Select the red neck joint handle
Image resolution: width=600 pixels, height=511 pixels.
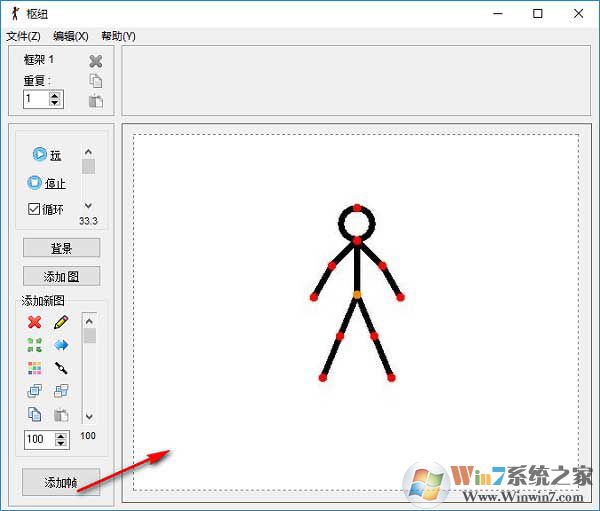(x=357, y=241)
